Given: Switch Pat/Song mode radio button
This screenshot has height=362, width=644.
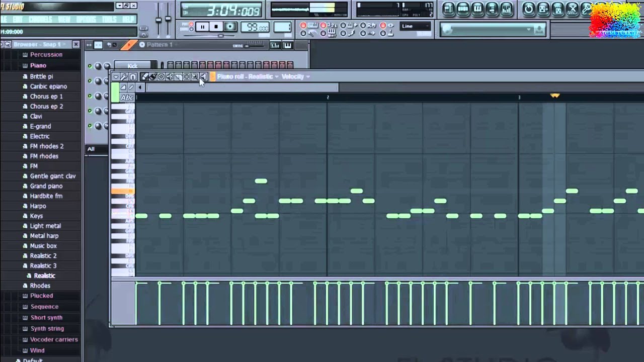Looking at the screenshot, I should click(x=192, y=27).
